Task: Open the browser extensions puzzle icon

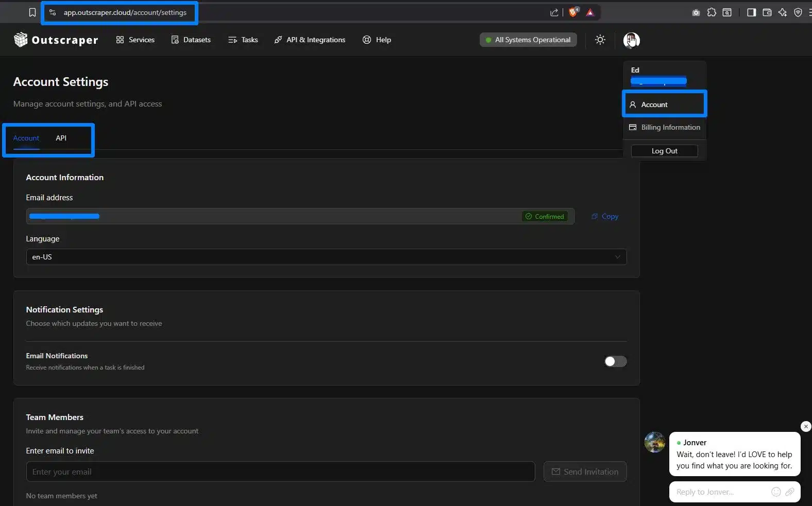Action: (712, 12)
